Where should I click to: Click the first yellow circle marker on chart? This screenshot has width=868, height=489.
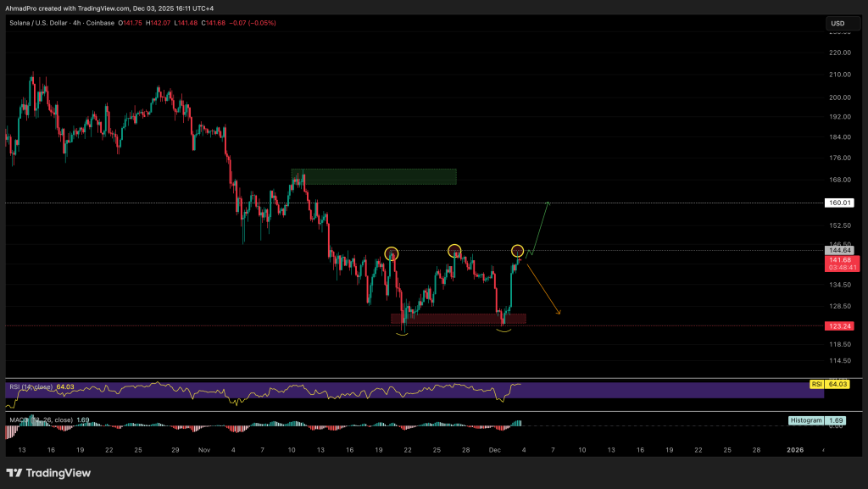(x=391, y=253)
